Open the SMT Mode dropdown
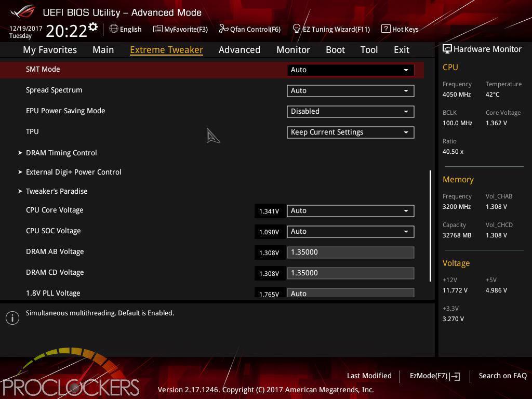 [351, 70]
